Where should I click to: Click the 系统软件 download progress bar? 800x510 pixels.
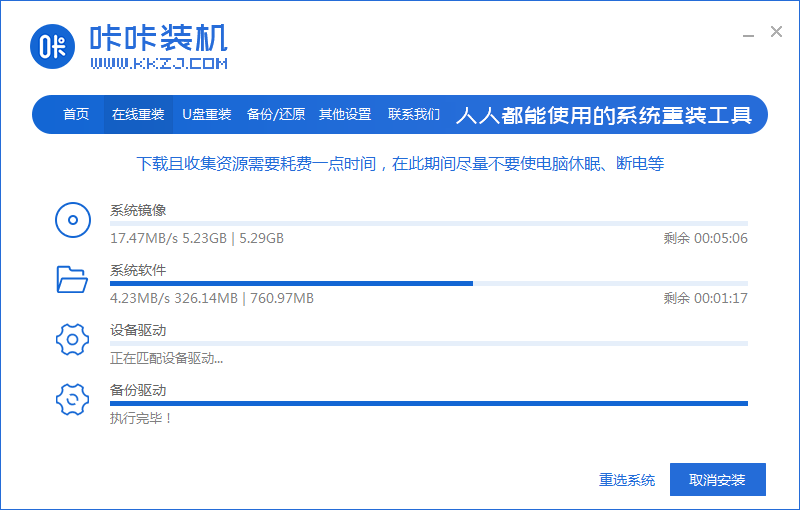pyautogui.click(x=428, y=283)
